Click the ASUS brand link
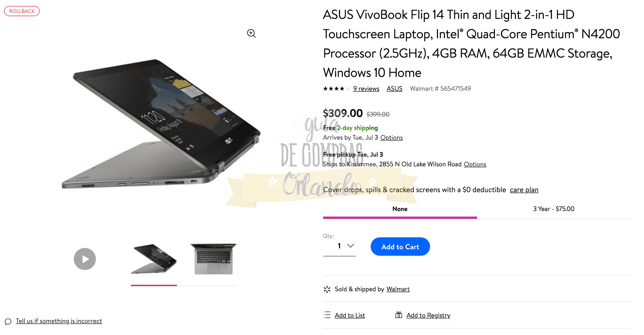 pos(395,89)
